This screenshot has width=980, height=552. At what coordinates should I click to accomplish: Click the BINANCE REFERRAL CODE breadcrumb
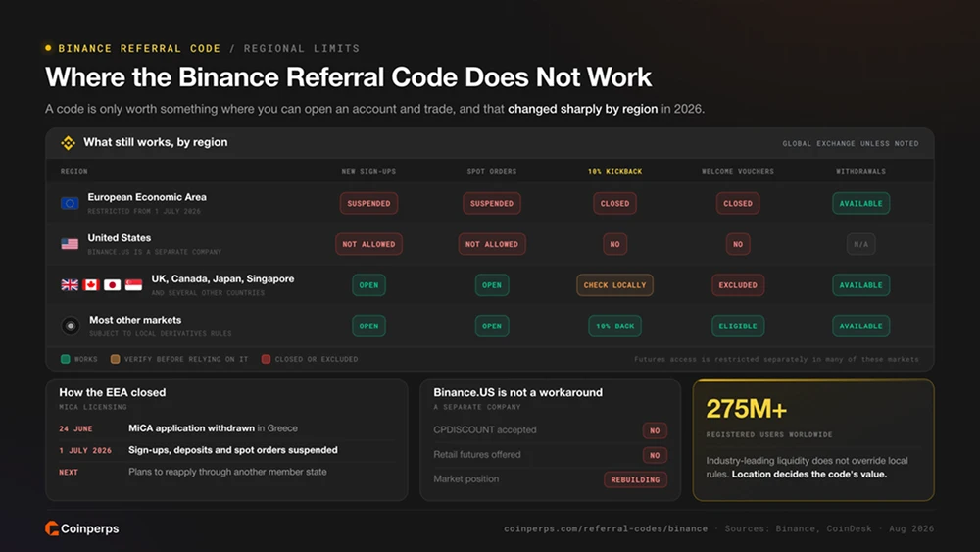[x=139, y=48]
